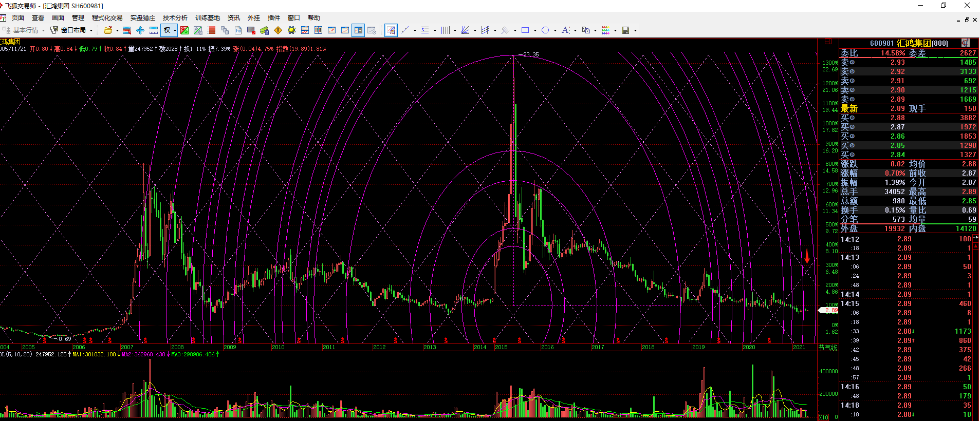Select the vertical cycle lines tool
Image resolution: width=980 pixels, height=421 pixels.
(445, 30)
